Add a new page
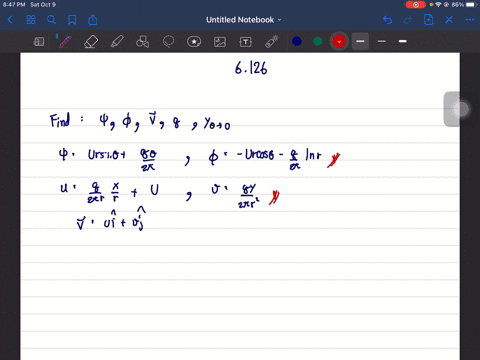This screenshot has height=360, width=480. pyautogui.click(x=428, y=20)
